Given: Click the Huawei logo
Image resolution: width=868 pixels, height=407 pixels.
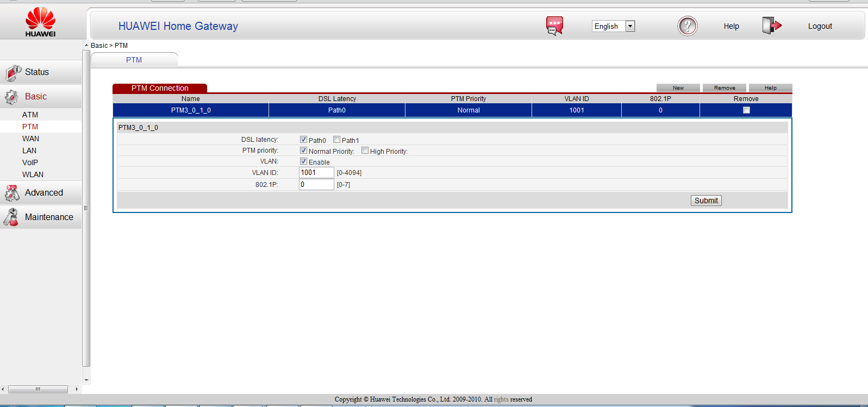Looking at the screenshot, I should point(40,22).
